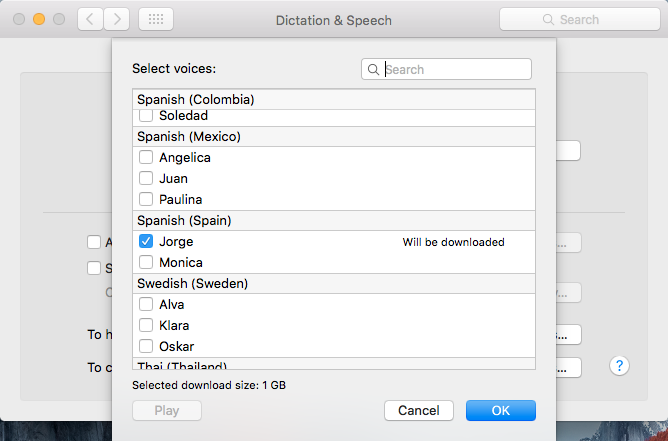The height and width of the screenshot is (441, 668).
Task: Tick the Juan voice checkbox
Action: click(x=146, y=178)
